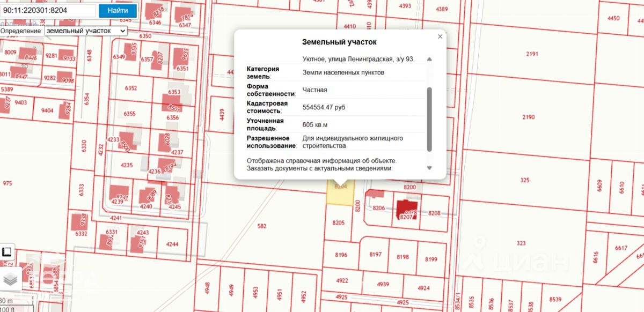Click parcel 6355 on the map
The image size is (644, 312).
tap(129, 114)
